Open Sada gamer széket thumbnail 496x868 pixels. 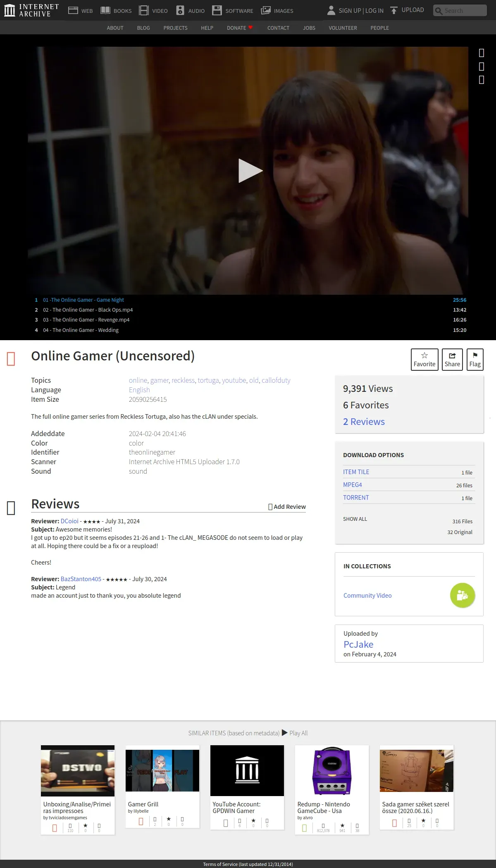[x=417, y=770]
